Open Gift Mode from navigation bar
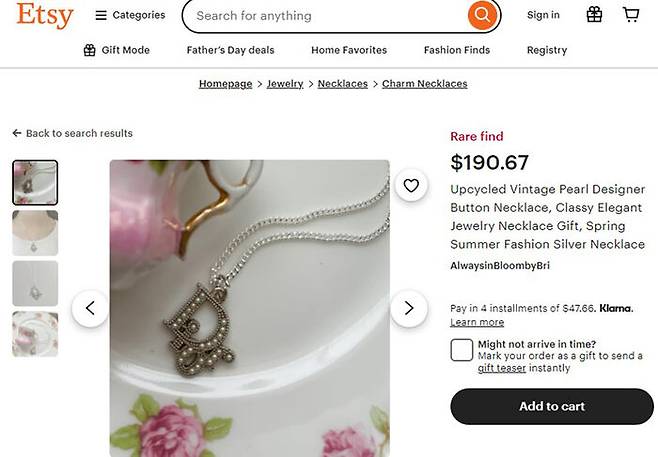The image size is (658, 457). [x=116, y=50]
